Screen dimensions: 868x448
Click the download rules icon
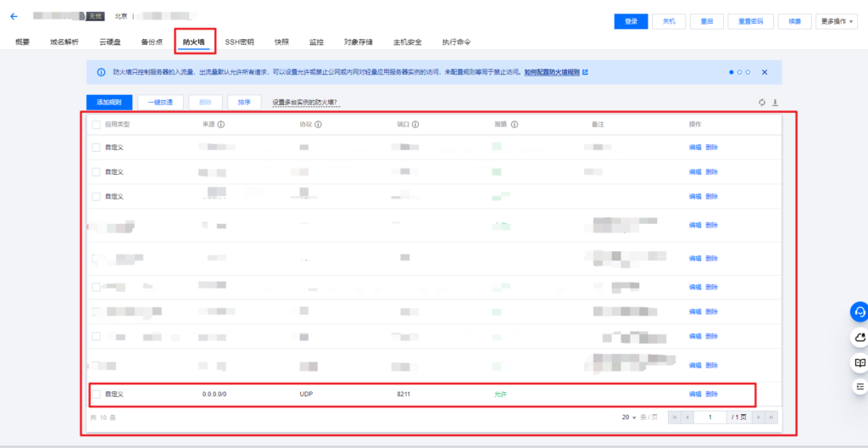coord(774,103)
